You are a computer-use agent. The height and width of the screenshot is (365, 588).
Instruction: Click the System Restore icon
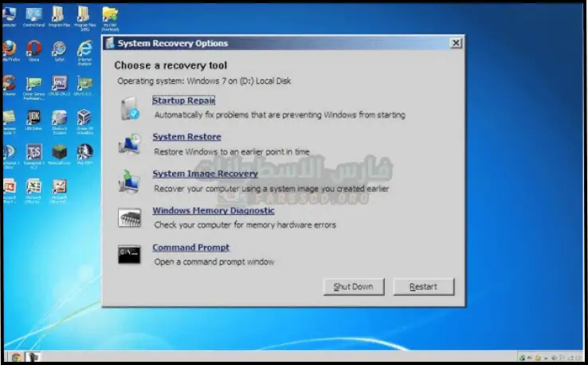129,144
